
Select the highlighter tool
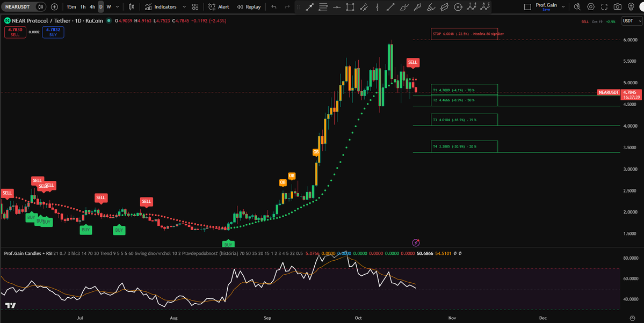(x=431, y=7)
